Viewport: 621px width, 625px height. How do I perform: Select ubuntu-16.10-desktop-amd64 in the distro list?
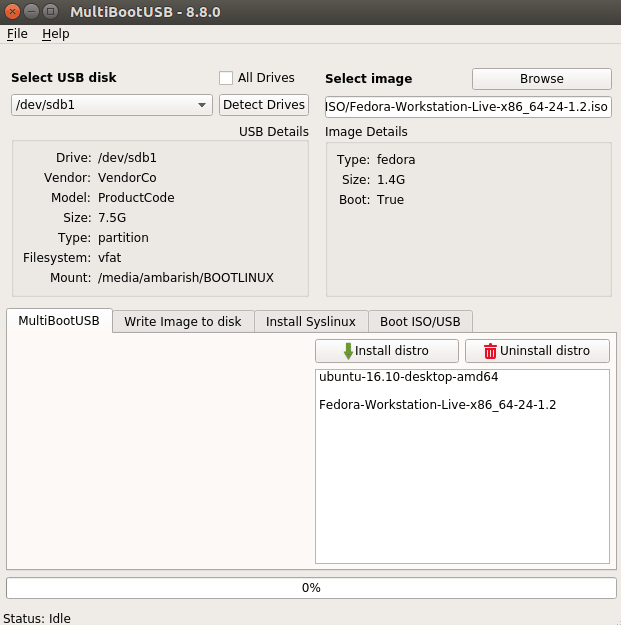408,378
